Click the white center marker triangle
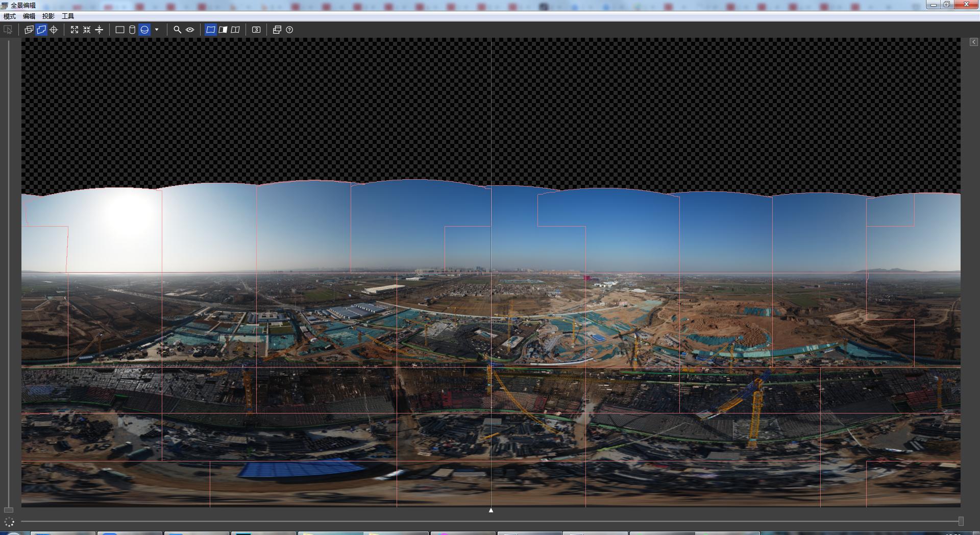This screenshot has width=980, height=535. [491, 510]
